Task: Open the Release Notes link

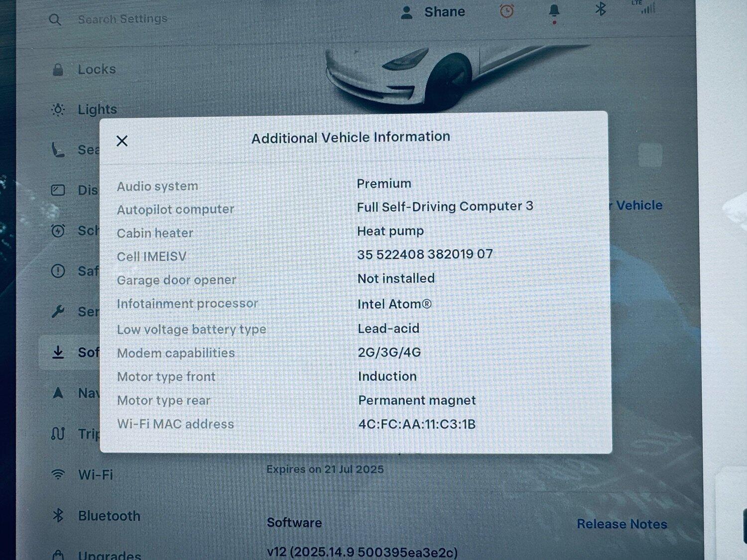Action: [622, 524]
